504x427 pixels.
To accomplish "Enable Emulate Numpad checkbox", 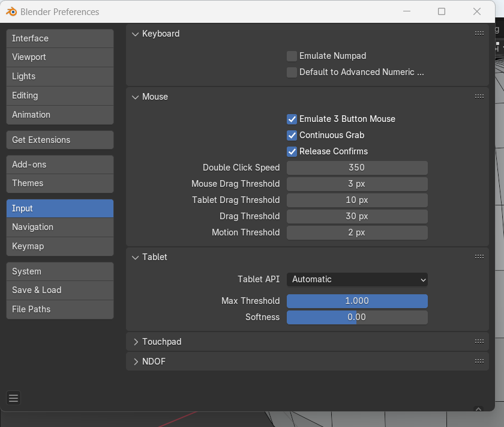I will coord(292,56).
